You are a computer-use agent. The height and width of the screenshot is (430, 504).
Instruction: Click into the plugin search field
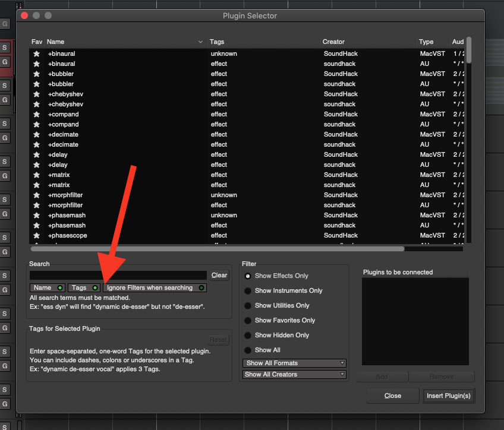[x=118, y=275]
